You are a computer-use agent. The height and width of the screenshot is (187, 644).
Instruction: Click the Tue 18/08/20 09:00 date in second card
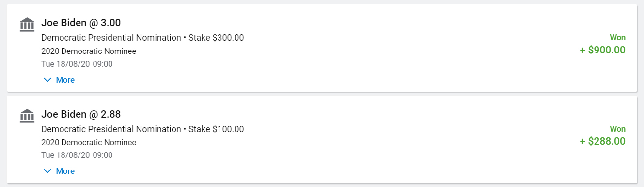click(x=77, y=155)
